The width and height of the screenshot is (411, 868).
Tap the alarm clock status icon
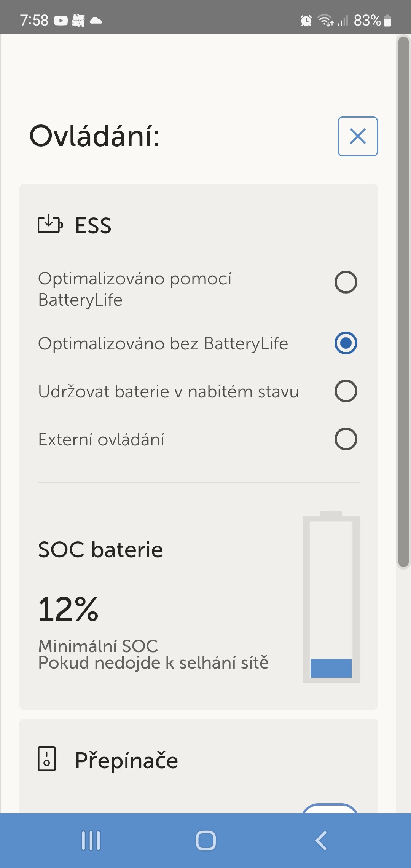(x=306, y=20)
